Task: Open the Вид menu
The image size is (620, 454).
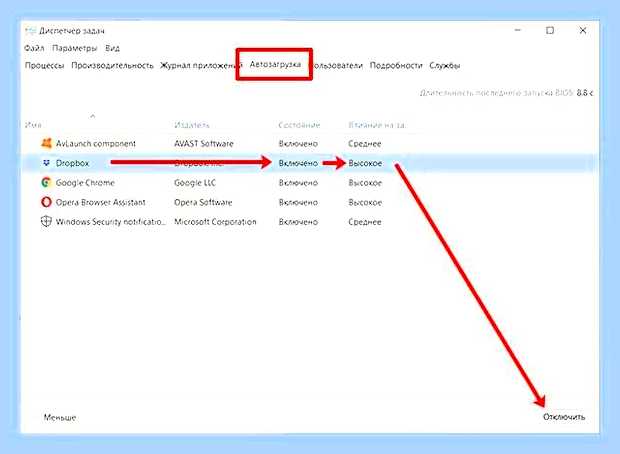Action: coord(112,48)
